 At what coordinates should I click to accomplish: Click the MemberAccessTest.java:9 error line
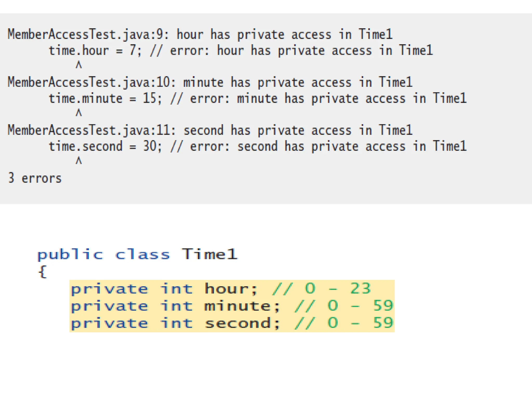pos(200,35)
